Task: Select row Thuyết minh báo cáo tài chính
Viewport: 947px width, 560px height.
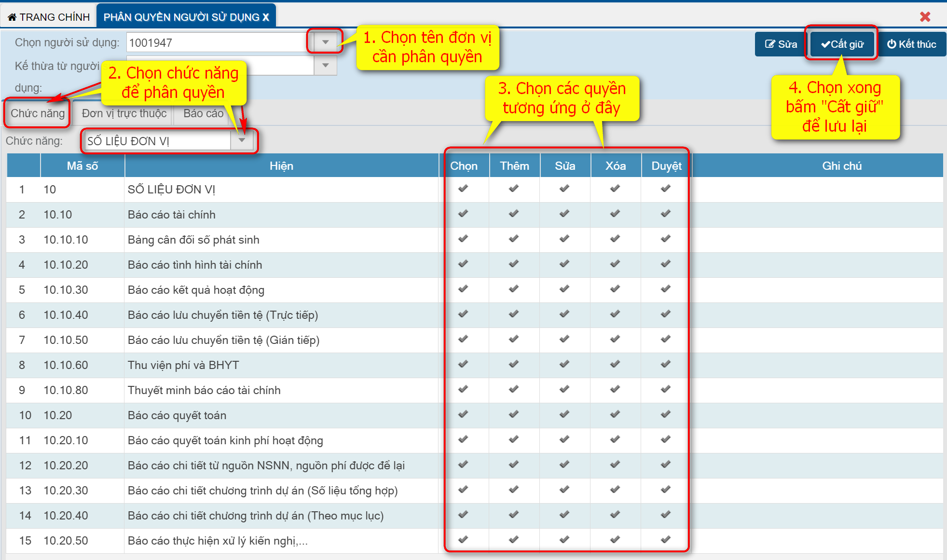Action: (204, 390)
